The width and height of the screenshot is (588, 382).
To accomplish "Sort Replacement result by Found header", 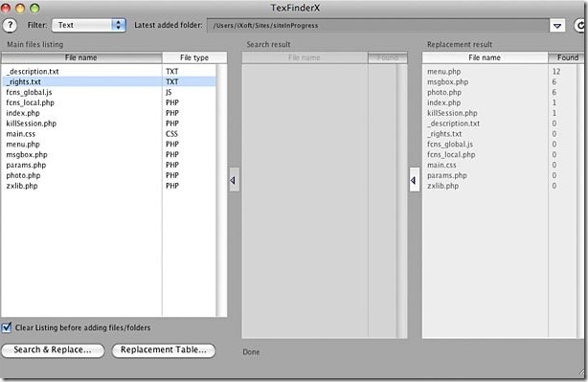I will (567, 57).
